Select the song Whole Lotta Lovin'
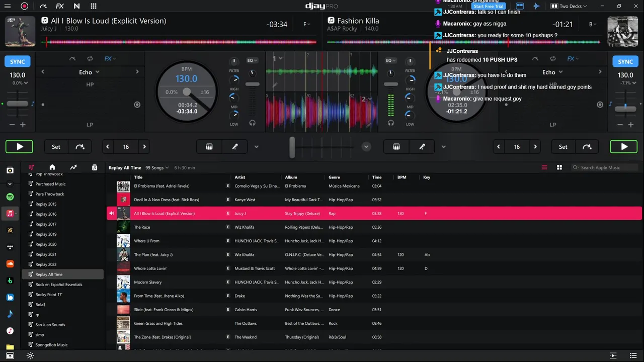This screenshot has height=362, width=644. [374, 268]
